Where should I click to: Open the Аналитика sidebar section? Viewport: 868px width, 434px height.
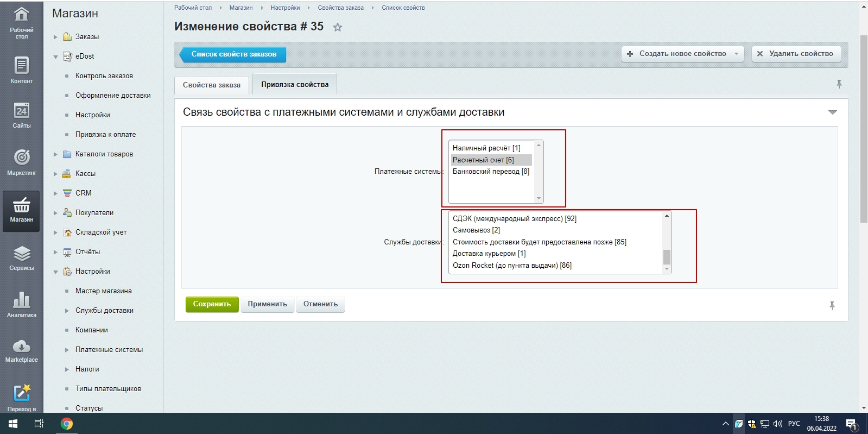pos(21,305)
